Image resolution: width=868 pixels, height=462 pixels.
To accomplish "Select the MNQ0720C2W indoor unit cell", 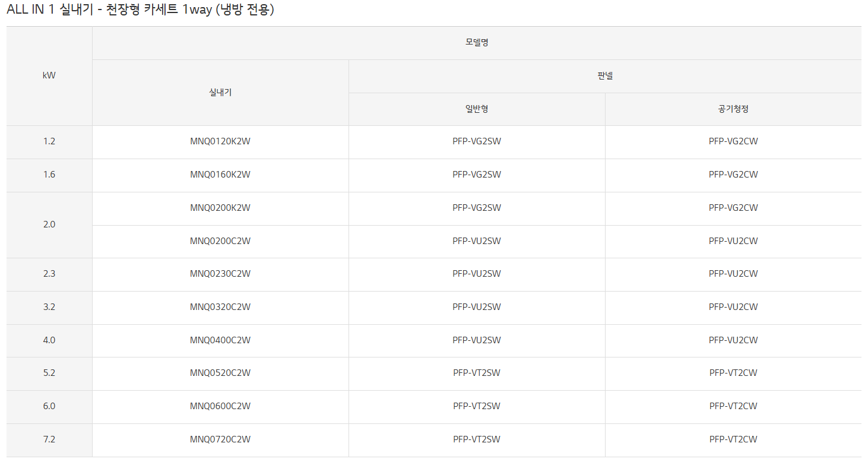I will 220,439.
